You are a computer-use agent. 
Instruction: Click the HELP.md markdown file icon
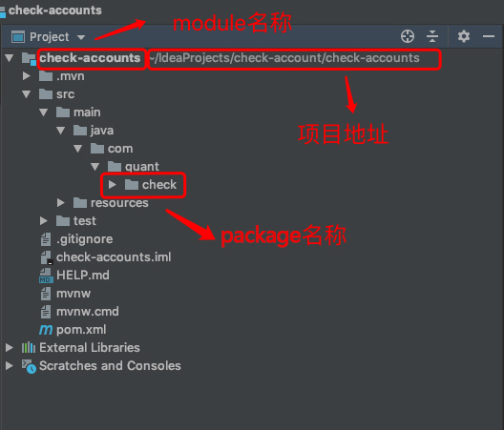(46, 276)
